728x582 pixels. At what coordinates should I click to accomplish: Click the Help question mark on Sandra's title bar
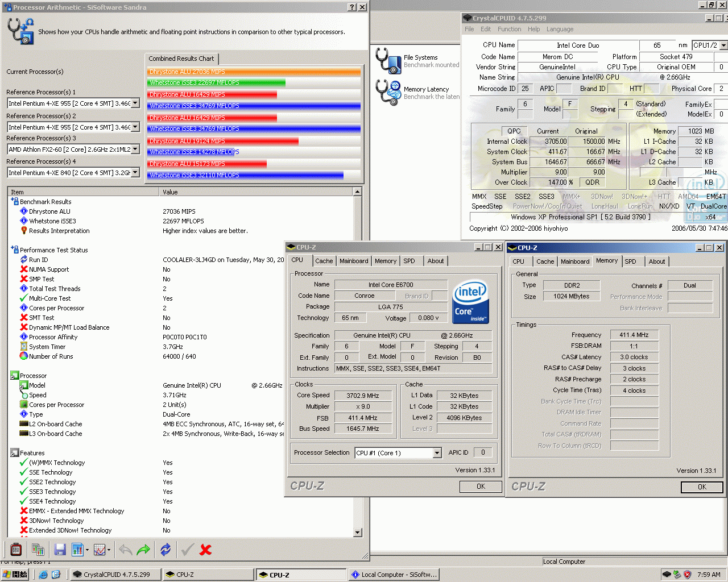pos(352,7)
